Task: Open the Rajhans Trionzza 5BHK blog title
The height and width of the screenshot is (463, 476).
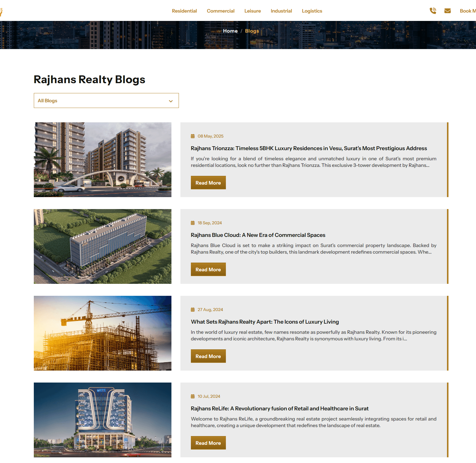Action: 309,148
